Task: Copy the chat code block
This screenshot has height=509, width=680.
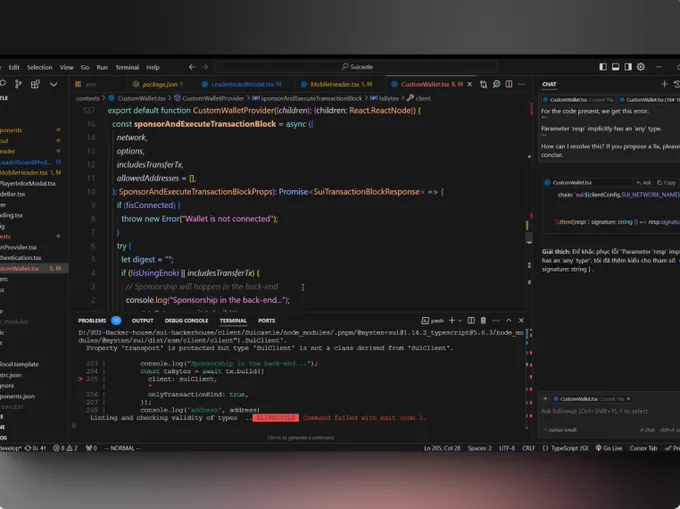Action: [x=667, y=183]
